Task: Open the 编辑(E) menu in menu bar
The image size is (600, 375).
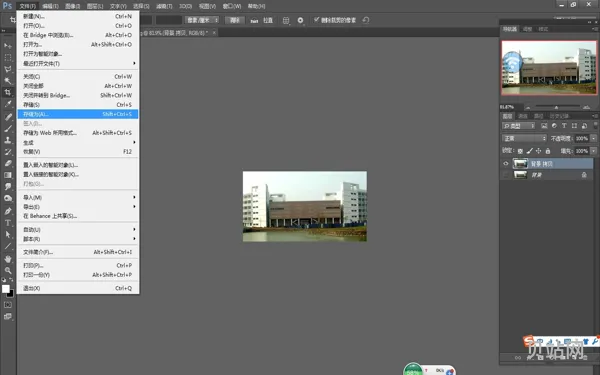Action: point(50,6)
